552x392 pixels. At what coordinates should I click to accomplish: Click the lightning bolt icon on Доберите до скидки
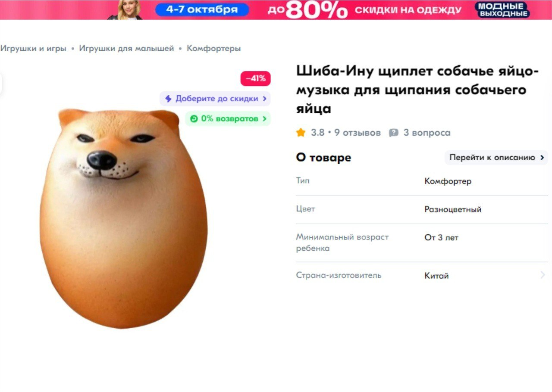(168, 99)
